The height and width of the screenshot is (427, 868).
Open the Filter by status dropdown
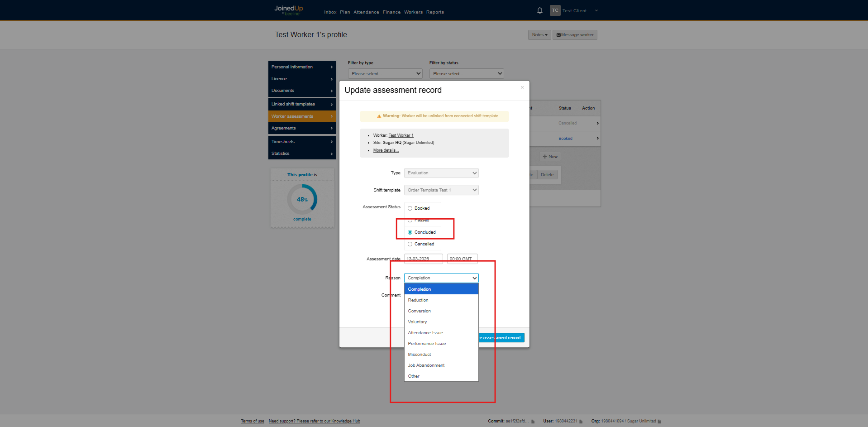point(466,73)
